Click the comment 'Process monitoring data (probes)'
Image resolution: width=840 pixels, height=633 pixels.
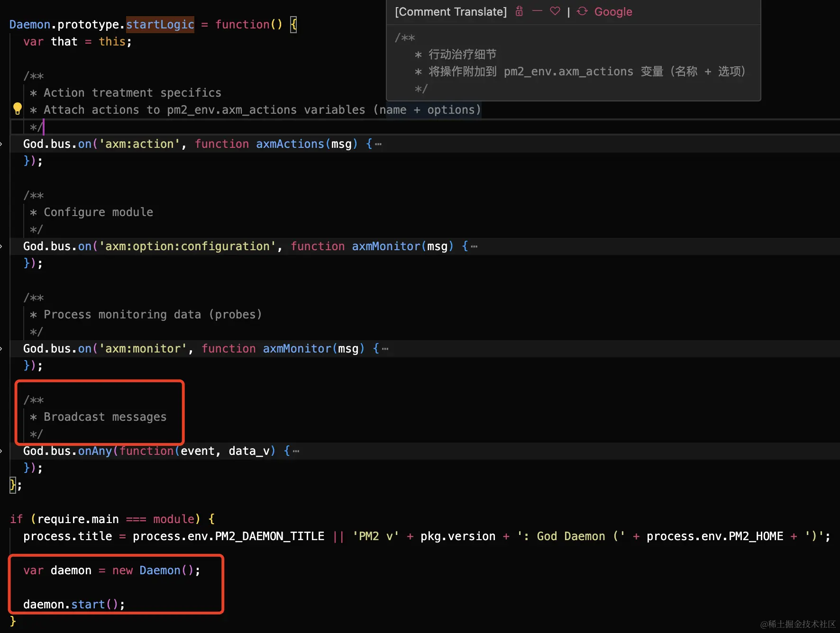click(x=153, y=315)
